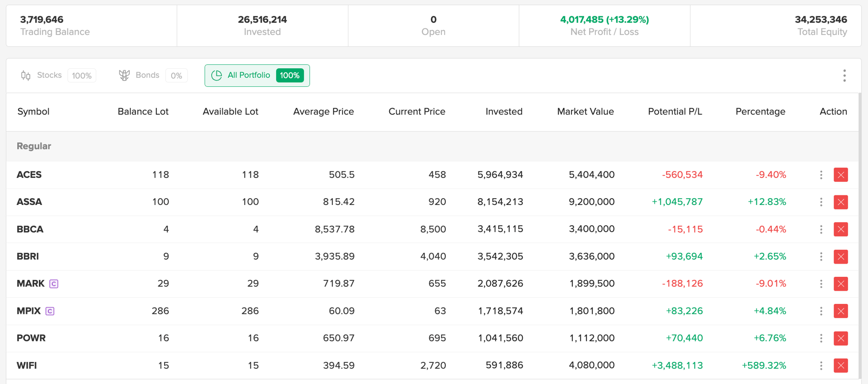Image resolution: width=868 pixels, height=384 pixels.
Task: Sort by the Current Price column header
Action: (417, 112)
